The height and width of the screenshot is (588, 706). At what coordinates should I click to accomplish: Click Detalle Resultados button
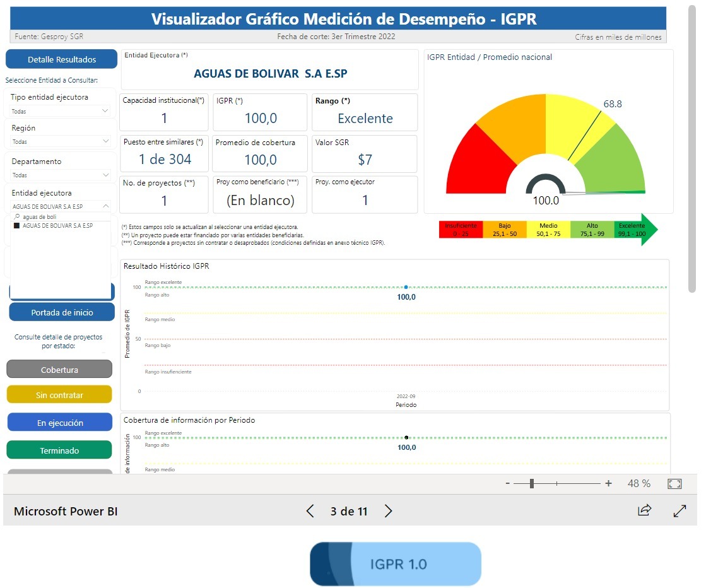coord(62,59)
